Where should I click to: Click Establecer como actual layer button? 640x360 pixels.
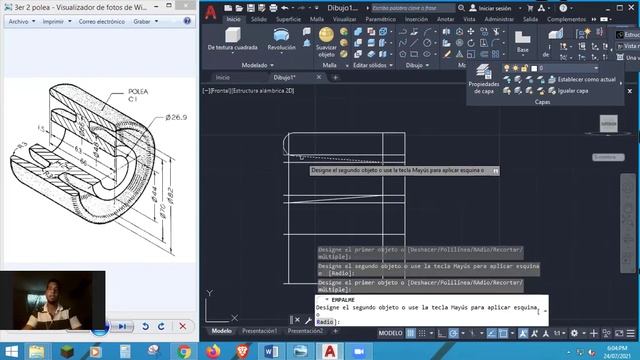(x=582, y=80)
